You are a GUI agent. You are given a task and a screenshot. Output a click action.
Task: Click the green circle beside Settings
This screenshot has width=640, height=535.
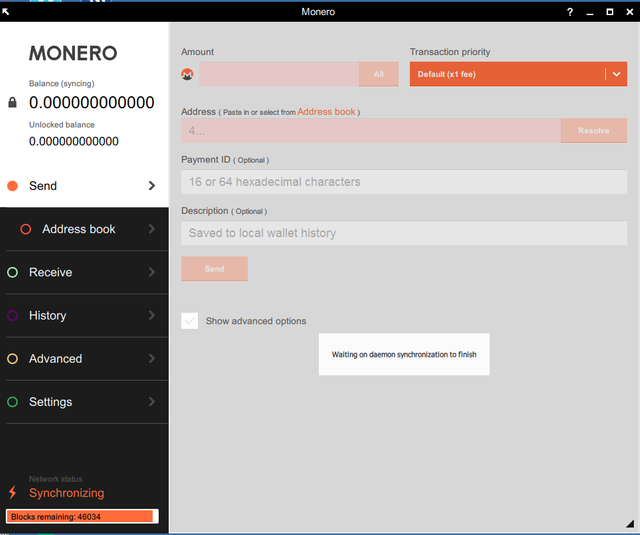click(13, 402)
